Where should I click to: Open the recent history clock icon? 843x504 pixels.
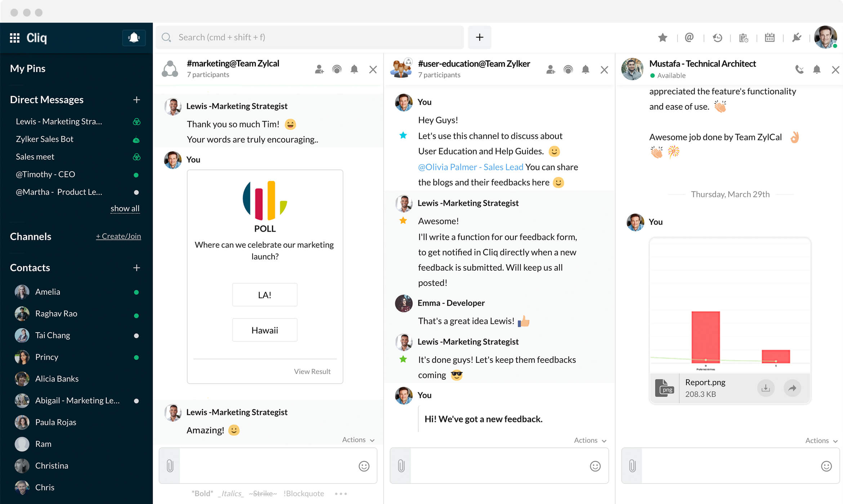[717, 37]
